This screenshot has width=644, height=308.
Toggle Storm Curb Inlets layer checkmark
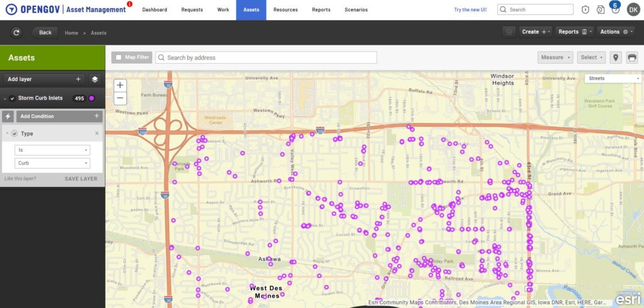click(x=12, y=98)
